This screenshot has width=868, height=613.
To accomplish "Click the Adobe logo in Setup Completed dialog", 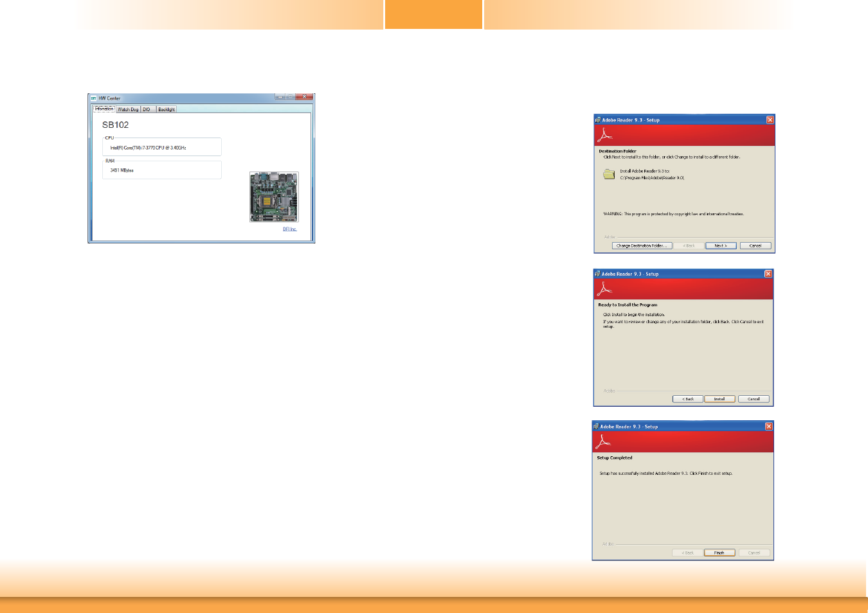I will 603,442.
